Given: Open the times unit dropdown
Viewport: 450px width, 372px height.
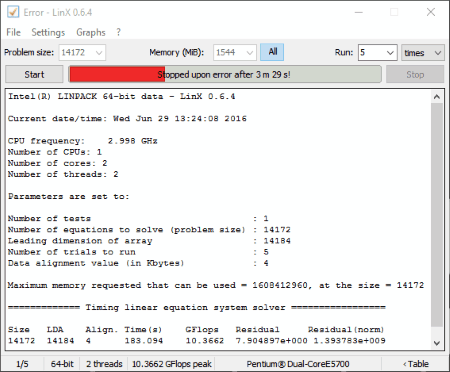Looking at the screenshot, I should [x=423, y=53].
